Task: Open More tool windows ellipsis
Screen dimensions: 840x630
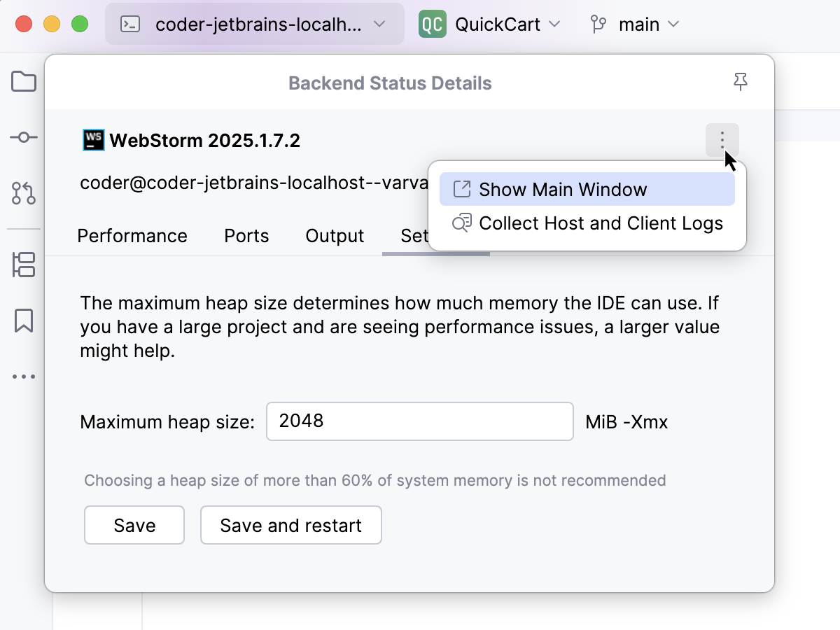Action: pos(24,377)
